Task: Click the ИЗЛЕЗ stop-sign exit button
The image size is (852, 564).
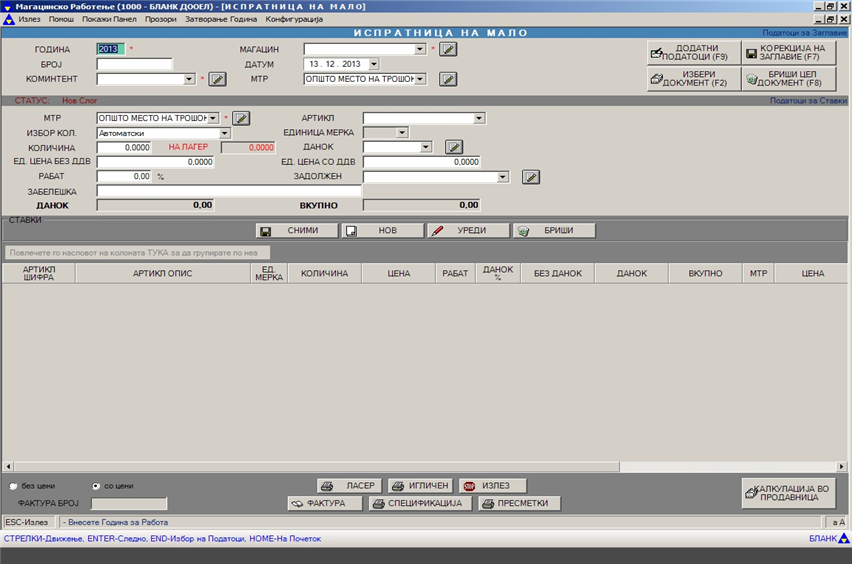Action: coord(492,485)
